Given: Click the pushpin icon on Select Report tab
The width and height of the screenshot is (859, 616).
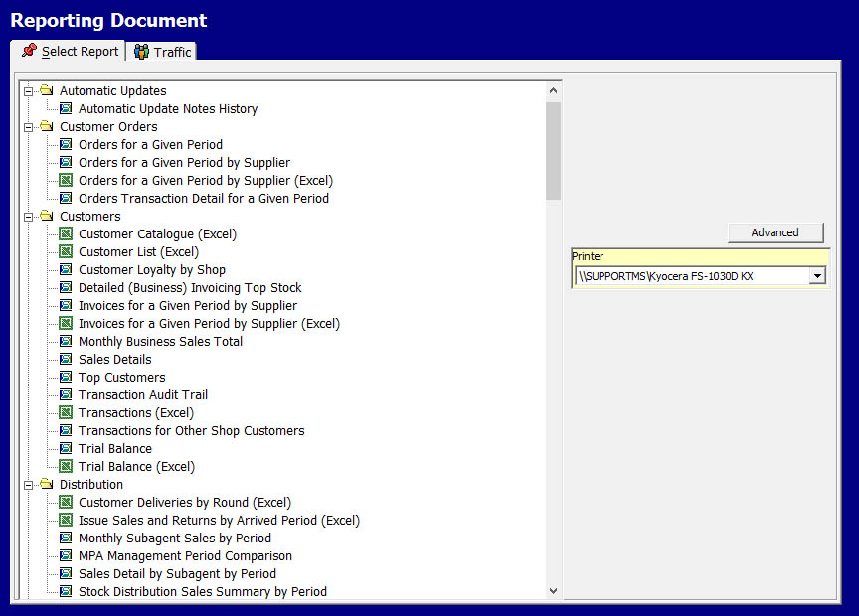Looking at the screenshot, I should coord(29,51).
